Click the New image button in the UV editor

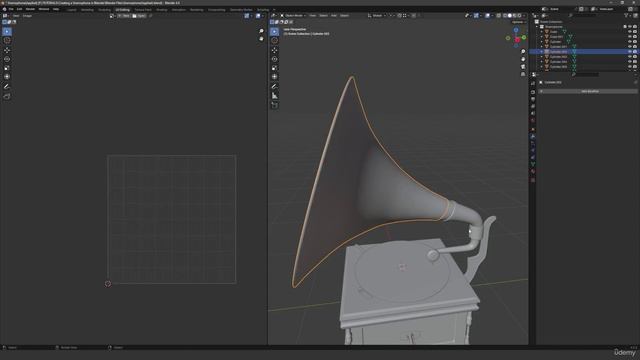click(x=124, y=16)
